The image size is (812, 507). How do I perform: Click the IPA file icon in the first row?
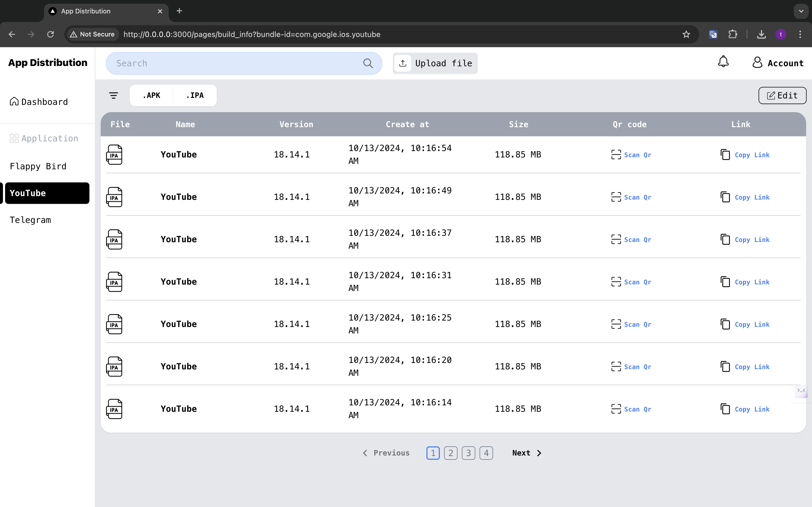(114, 155)
